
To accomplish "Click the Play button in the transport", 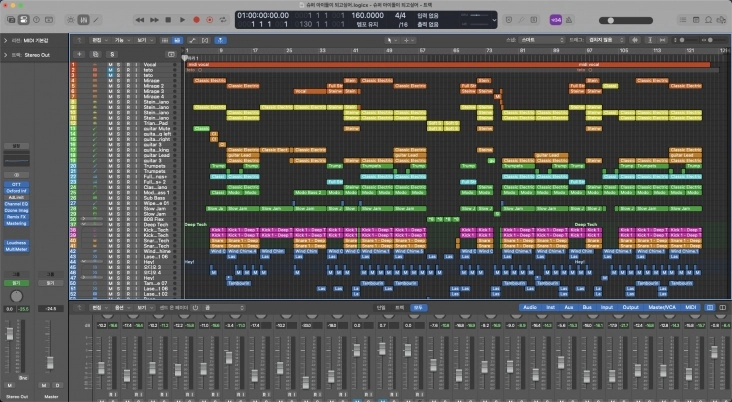I will coord(180,19).
